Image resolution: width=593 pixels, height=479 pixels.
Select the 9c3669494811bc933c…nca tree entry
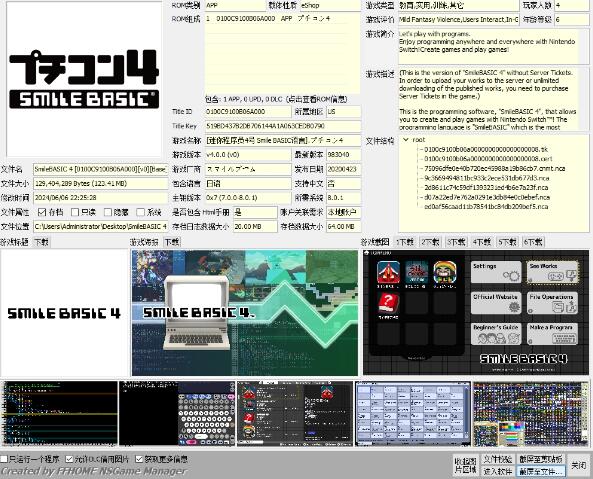(486, 178)
